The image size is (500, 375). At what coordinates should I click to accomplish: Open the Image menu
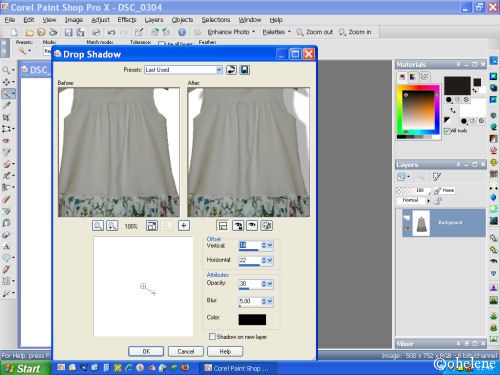pos(74,20)
